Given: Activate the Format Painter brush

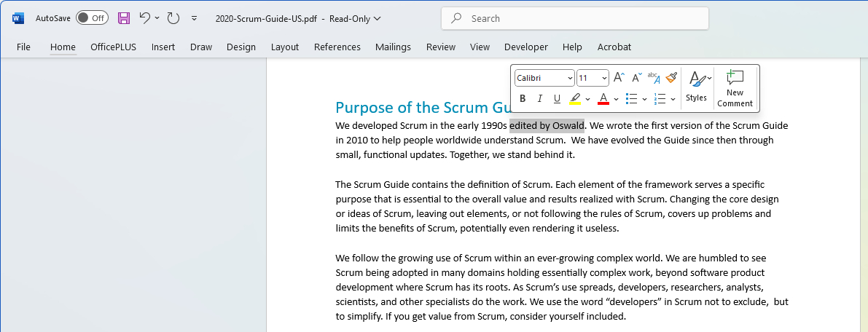Looking at the screenshot, I should pos(671,77).
